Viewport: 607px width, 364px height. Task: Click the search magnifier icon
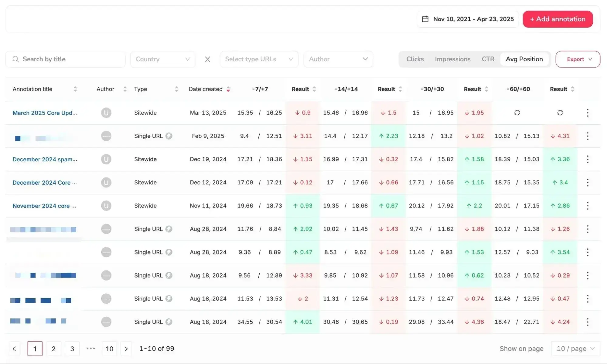[16, 59]
